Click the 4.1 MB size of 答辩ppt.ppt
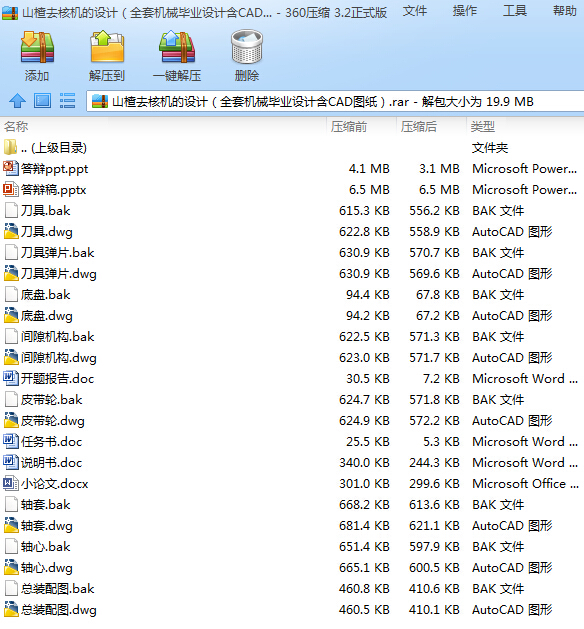Viewport: 584px width, 629px height. [369, 168]
